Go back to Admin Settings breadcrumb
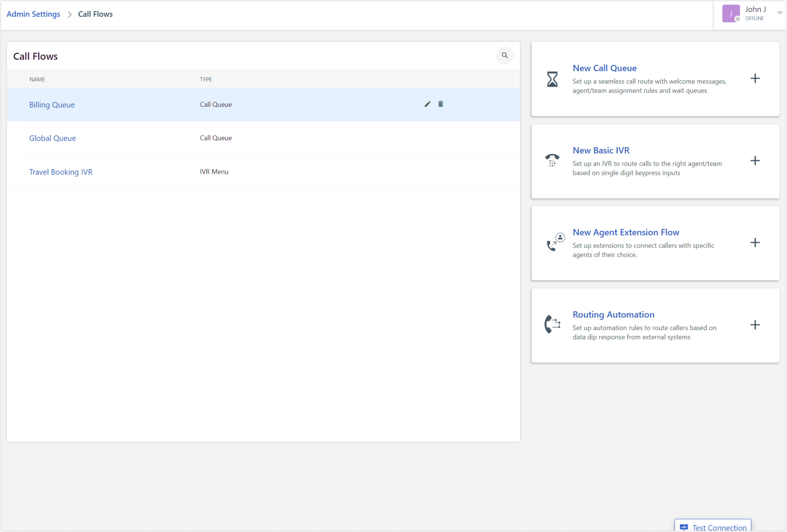787x532 pixels. [33, 14]
